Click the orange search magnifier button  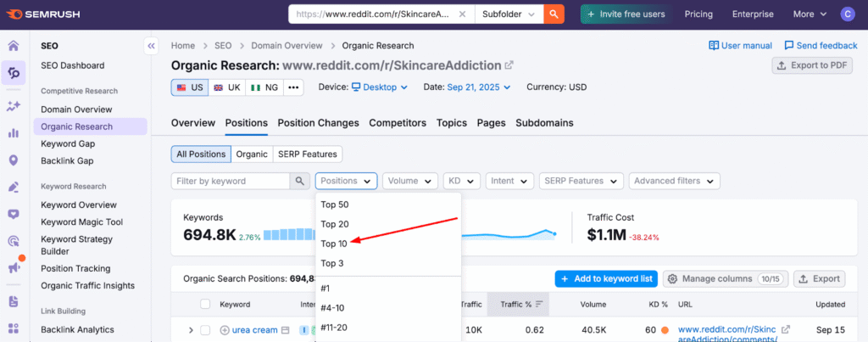(x=554, y=14)
